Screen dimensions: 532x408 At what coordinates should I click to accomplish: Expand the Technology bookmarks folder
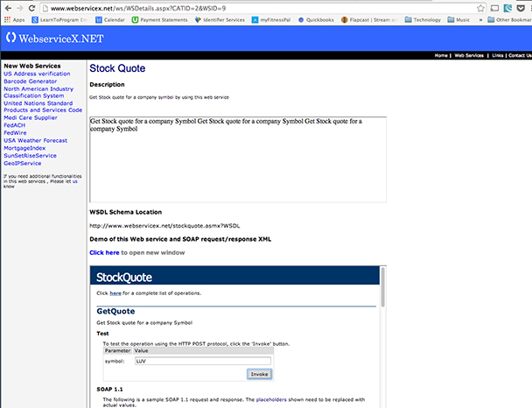[x=426, y=19]
